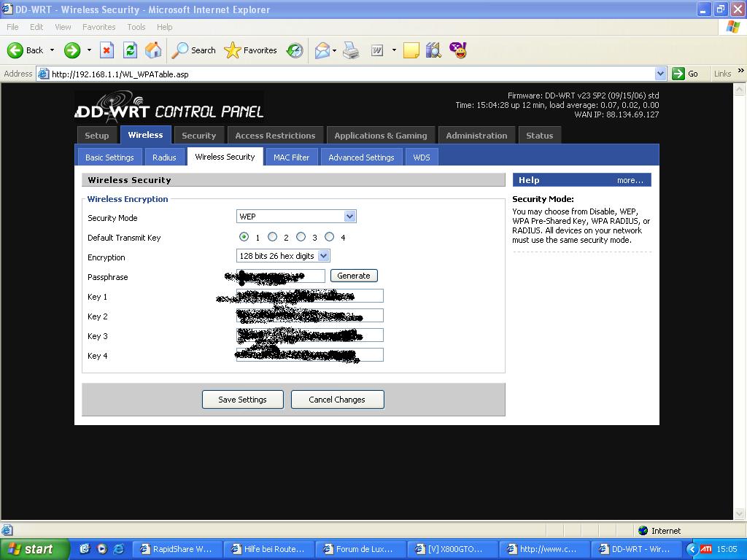Open the Access Restrictions tab
Viewport: 747px width, 560px height.
pos(275,135)
